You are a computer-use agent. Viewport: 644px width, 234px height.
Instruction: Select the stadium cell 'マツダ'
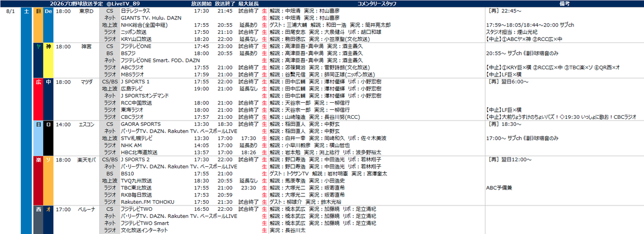pyautogui.click(x=86, y=82)
